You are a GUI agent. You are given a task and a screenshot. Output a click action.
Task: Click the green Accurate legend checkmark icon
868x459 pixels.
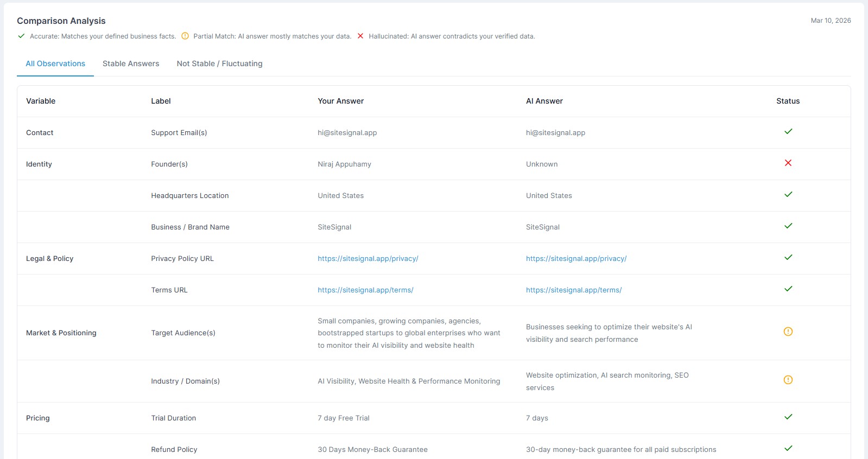(21, 36)
